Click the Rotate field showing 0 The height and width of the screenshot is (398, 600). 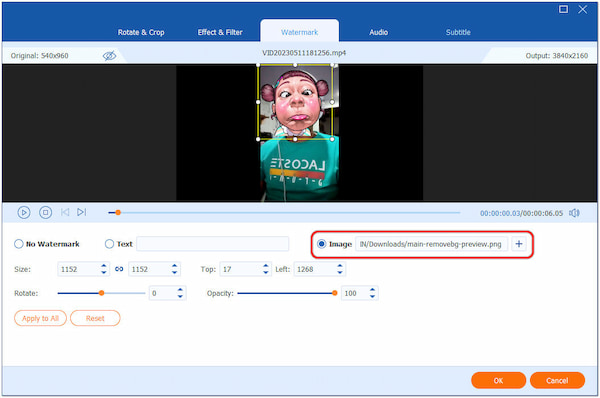pyautogui.click(x=167, y=293)
